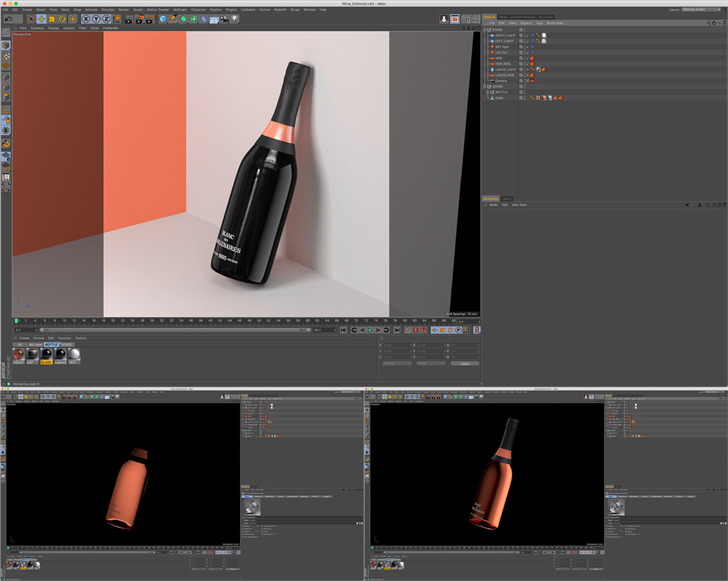Collapse the STAGE null hierarchy
Image resolution: width=728 pixels, height=581 pixels.
(x=485, y=30)
